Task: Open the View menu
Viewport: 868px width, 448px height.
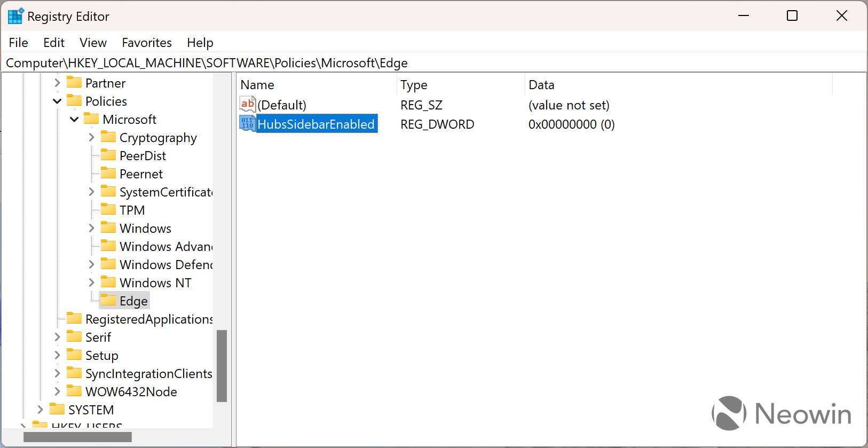Action: click(x=93, y=42)
